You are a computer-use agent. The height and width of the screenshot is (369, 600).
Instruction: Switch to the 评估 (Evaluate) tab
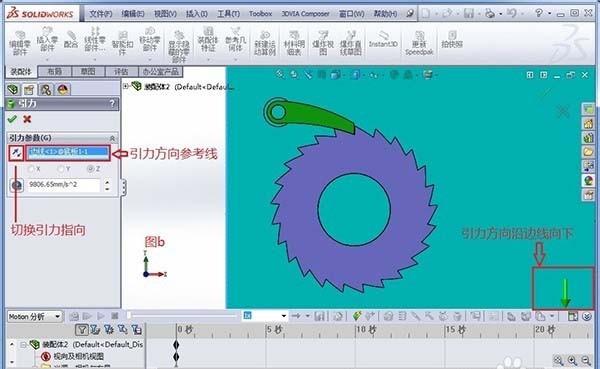pyautogui.click(x=121, y=72)
